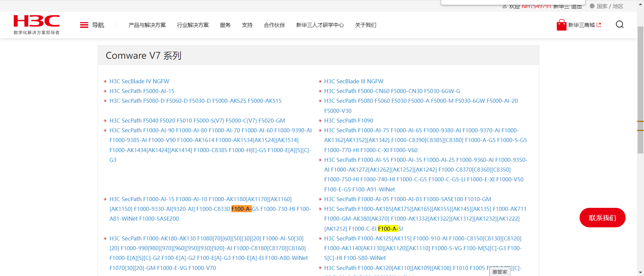The height and width of the screenshot is (276, 644).
Task: Click the 惠管家 button
Action: [x=500, y=272]
